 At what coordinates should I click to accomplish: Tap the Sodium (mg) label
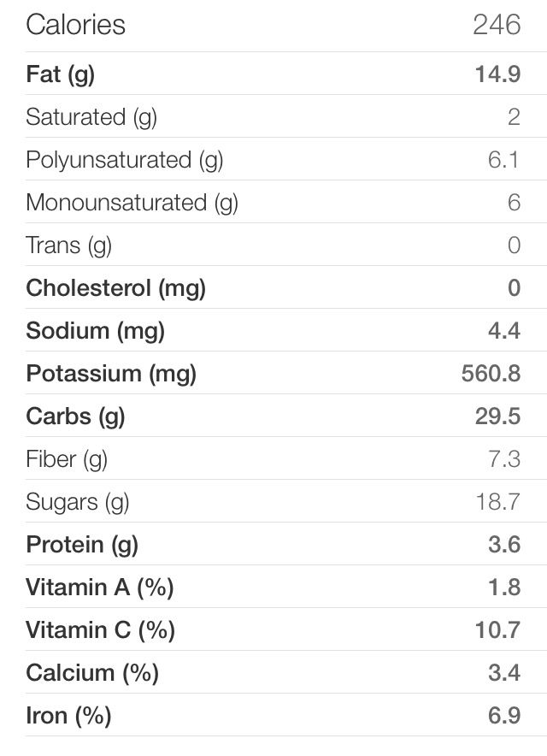(x=96, y=331)
